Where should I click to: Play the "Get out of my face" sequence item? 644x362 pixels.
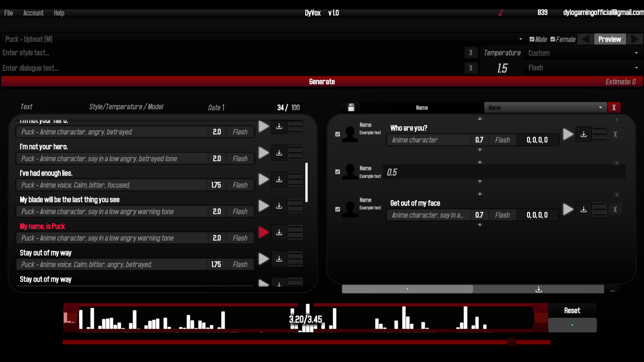(x=568, y=209)
